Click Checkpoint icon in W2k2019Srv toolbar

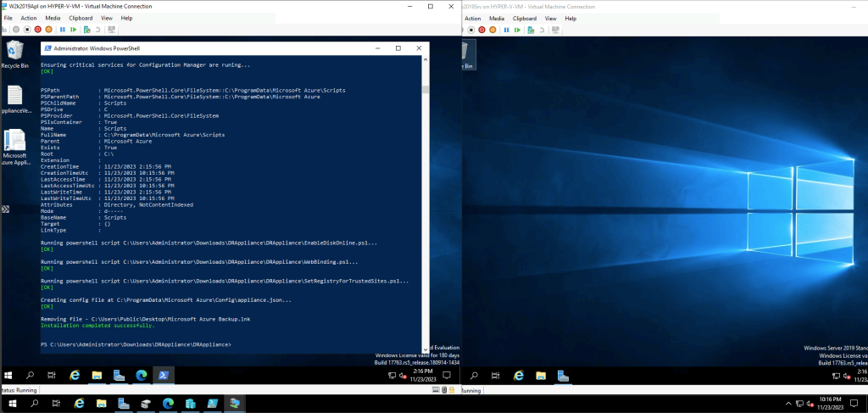point(531,30)
